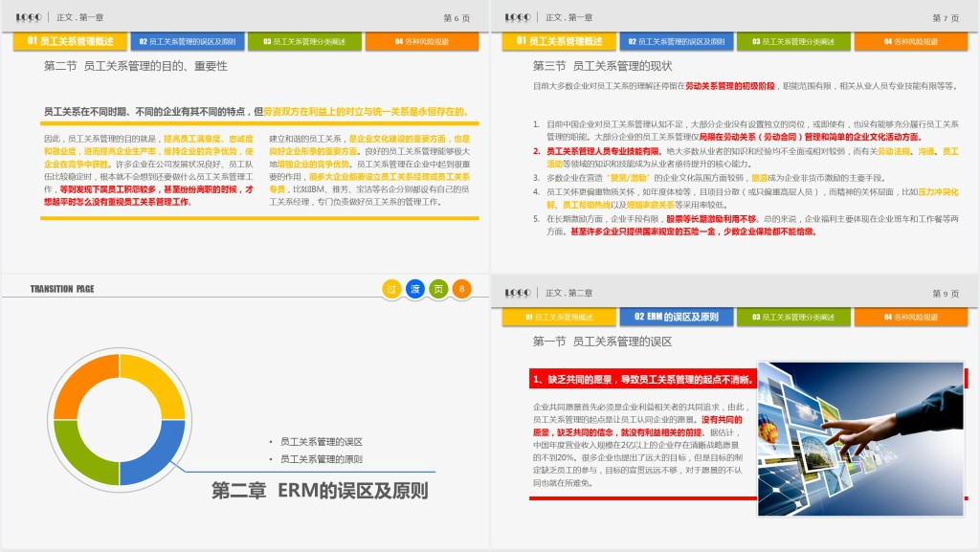Click the LOGO on the page 7 slide
Image resolution: width=980 pixels, height=552 pixels.
tap(518, 17)
